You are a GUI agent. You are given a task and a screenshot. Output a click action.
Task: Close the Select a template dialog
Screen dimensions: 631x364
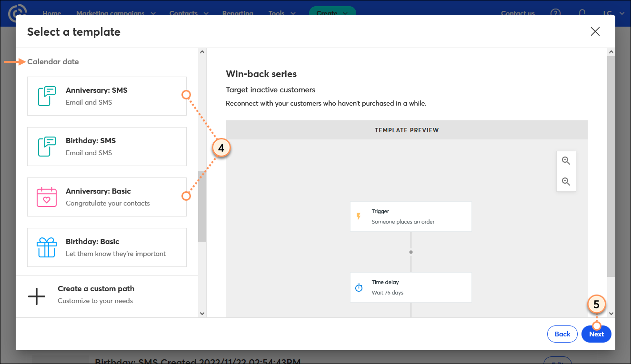pyautogui.click(x=595, y=32)
